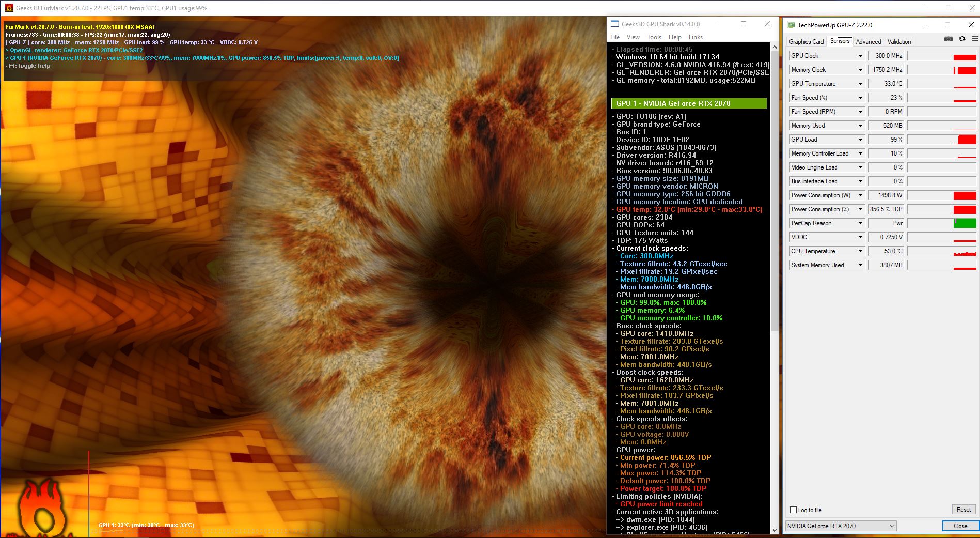Screen dimensions: 980x538
Task: Open the Fan Speed (RPM) sensor dropdown
Action: (860, 112)
